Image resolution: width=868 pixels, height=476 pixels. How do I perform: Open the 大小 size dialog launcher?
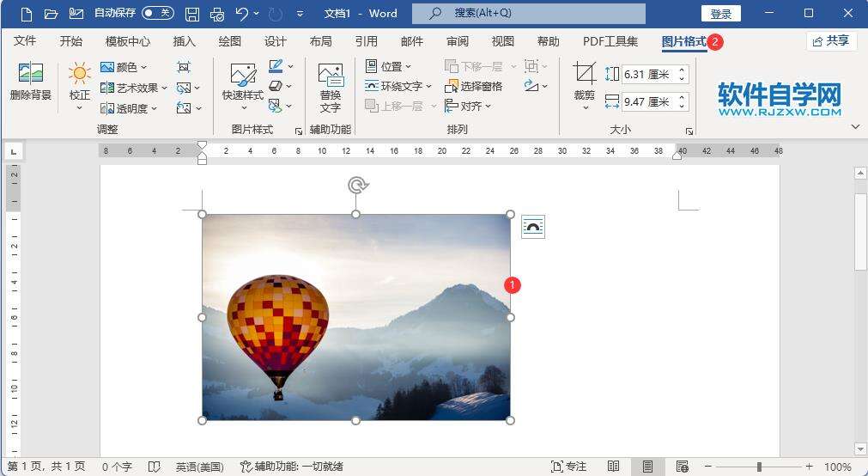[x=689, y=131]
